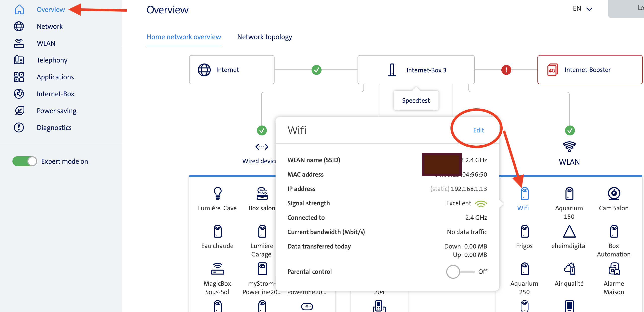
Task: Select the WLAN wifi signal icon
Action: (569, 147)
